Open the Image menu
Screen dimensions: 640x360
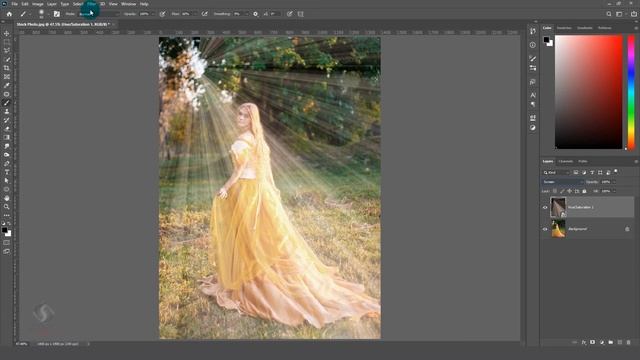pyautogui.click(x=38, y=4)
